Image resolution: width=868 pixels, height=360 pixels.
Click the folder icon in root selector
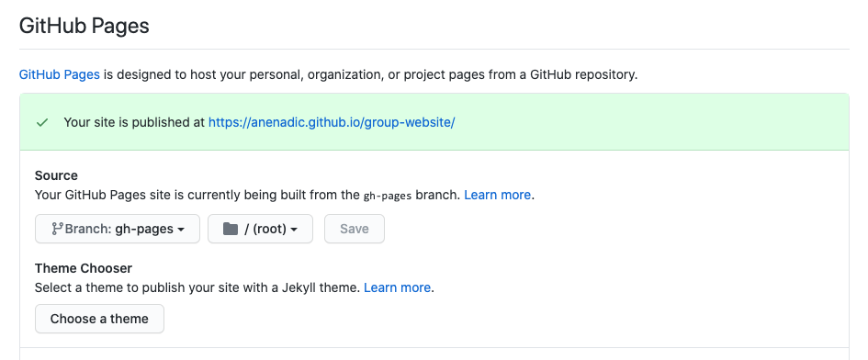(x=231, y=229)
